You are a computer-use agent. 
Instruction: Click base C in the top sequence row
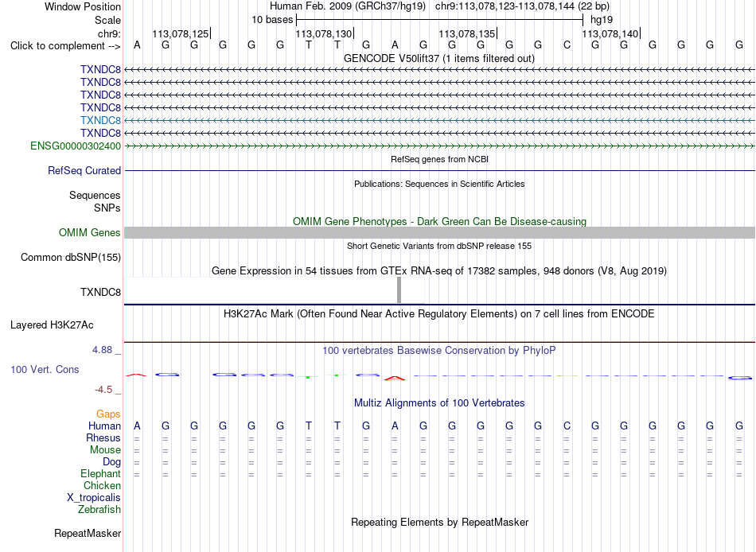tap(567, 45)
